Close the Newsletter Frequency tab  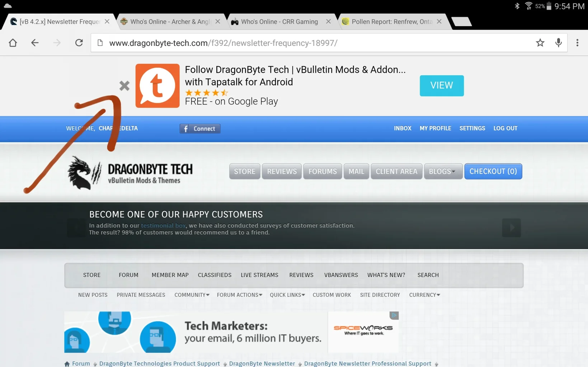pyautogui.click(x=107, y=22)
